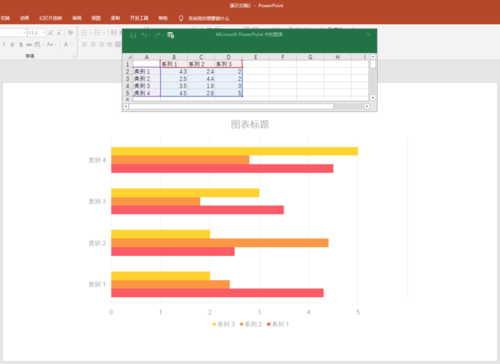Open the font name dropdown
The height and width of the screenshot is (364, 500).
(24, 33)
